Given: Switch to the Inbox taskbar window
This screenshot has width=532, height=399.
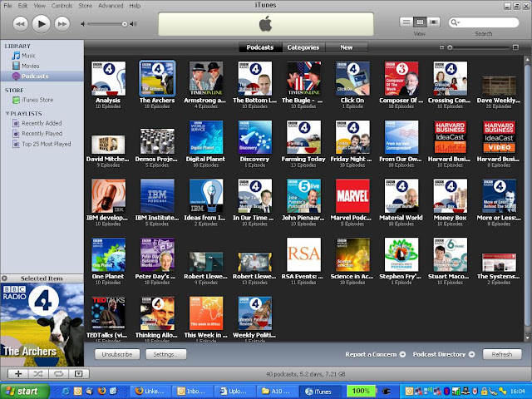Looking at the screenshot, I should [x=192, y=392].
